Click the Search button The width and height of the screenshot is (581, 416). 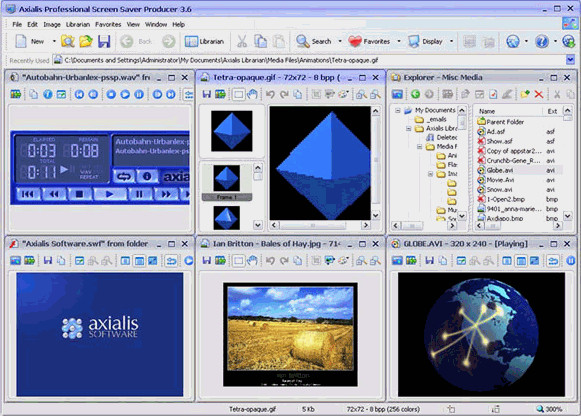[313, 41]
